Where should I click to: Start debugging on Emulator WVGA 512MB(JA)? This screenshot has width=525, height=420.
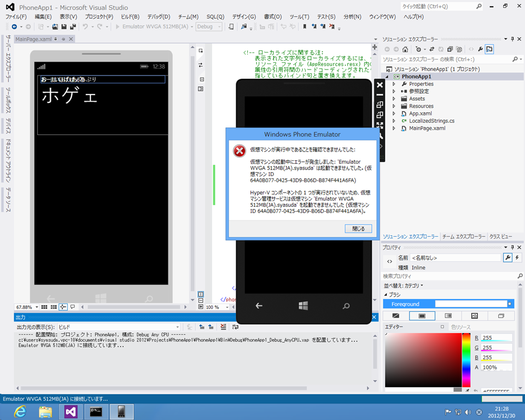tap(117, 26)
